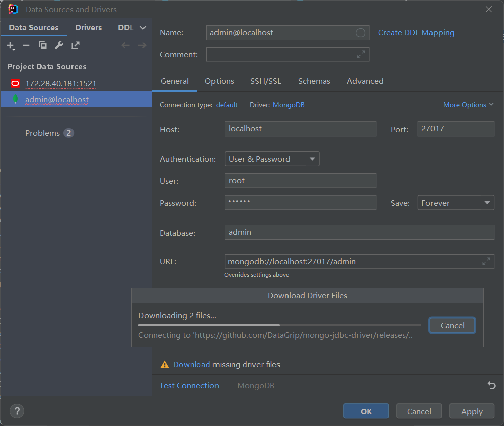The height and width of the screenshot is (426, 504).
Task: Open the Save password dropdown
Action: tap(456, 203)
